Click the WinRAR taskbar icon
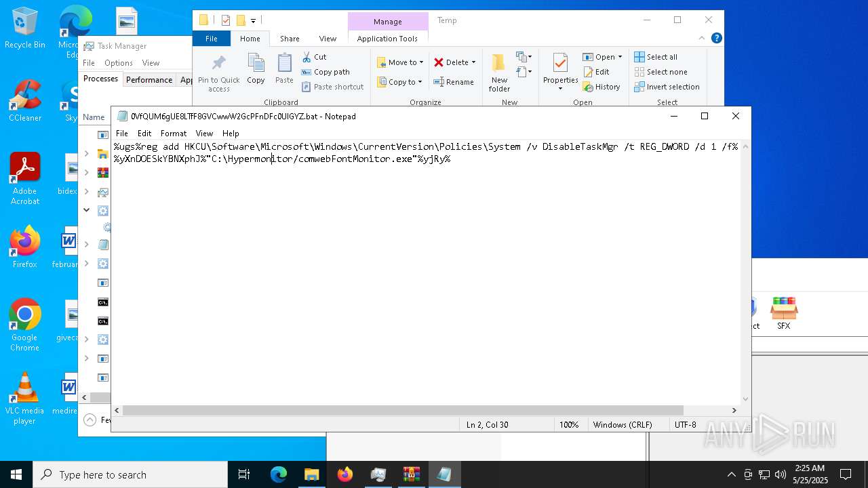Image resolution: width=868 pixels, height=488 pixels. click(x=411, y=474)
